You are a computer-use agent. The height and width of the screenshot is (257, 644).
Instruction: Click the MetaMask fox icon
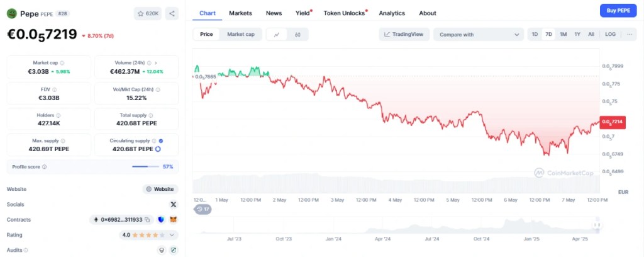tap(174, 220)
